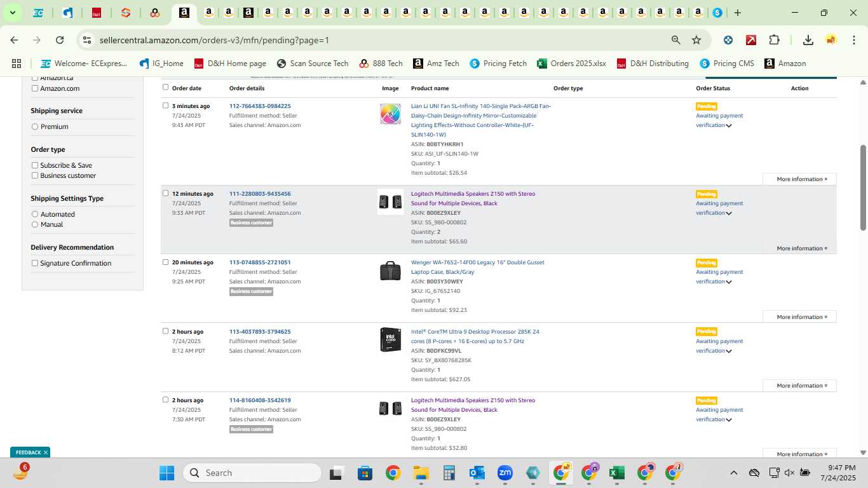
Task: Open the D&H Distributing bookmark
Action: pos(653,64)
